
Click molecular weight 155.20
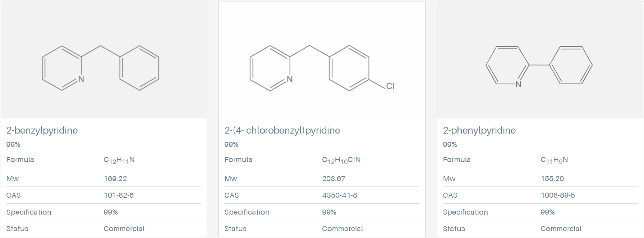(552, 179)
